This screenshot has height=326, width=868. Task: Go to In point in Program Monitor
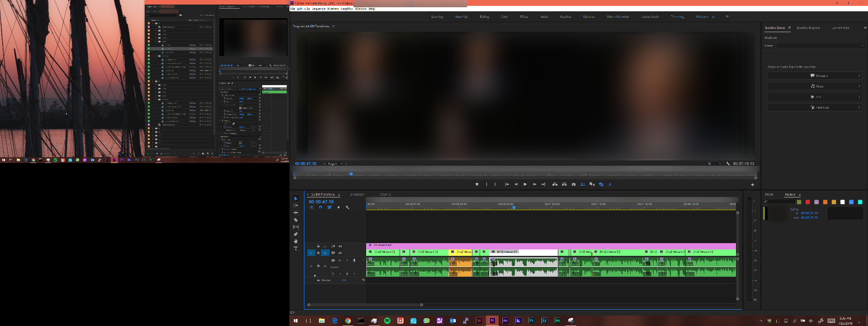pos(507,184)
